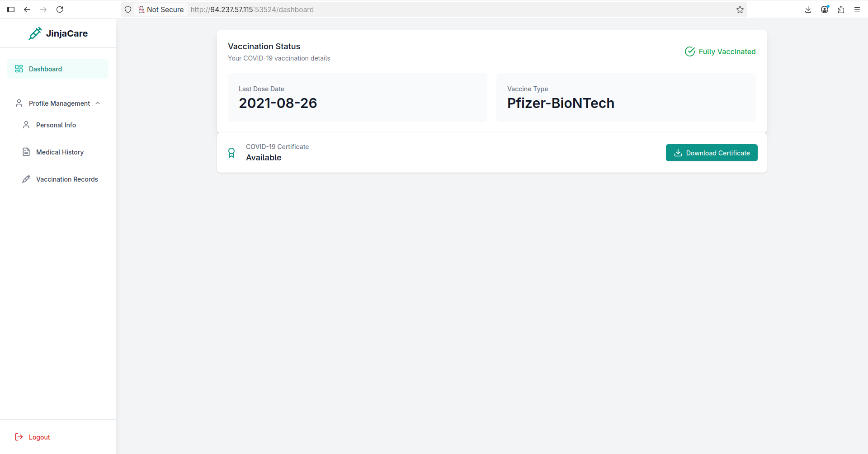Image resolution: width=868 pixels, height=454 pixels.
Task: Click the JinjaCare syringe logo icon
Action: tap(35, 33)
